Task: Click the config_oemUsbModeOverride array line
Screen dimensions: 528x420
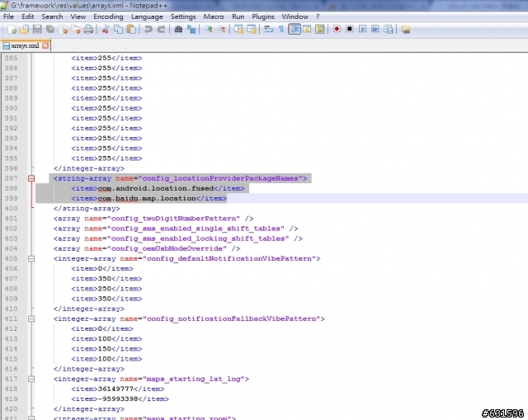Action: pos(147,248)
